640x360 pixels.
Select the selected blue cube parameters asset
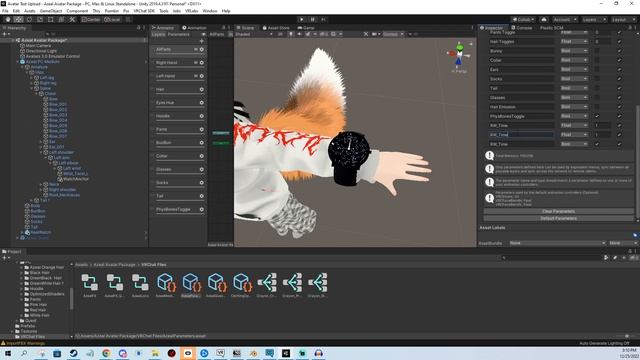point(191,282)
